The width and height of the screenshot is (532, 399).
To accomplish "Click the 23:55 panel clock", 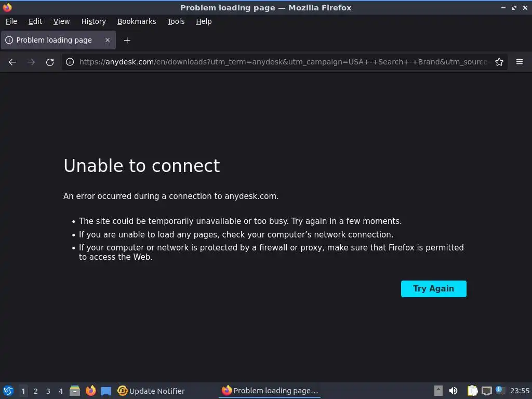I will pos(520,391).
